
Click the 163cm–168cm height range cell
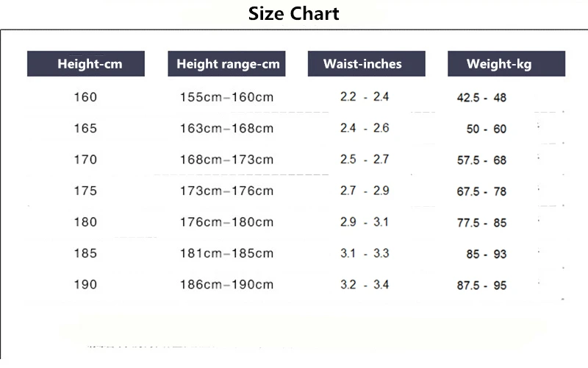pos(226,128)
